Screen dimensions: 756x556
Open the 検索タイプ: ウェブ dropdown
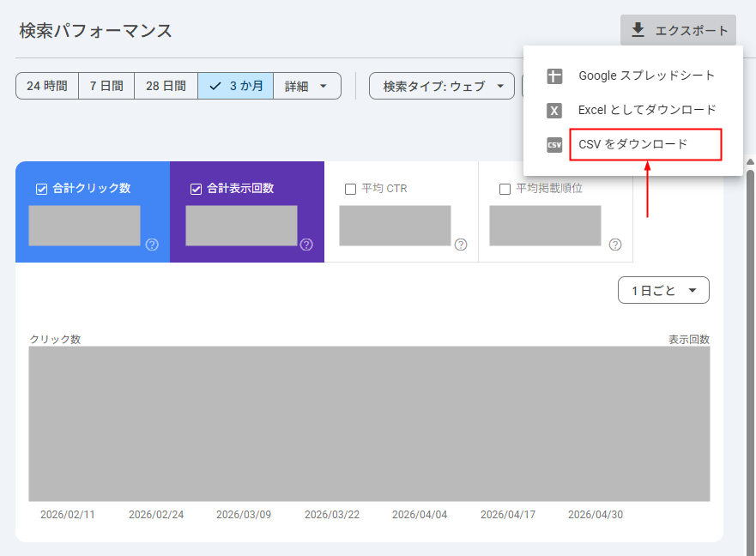click(x=442, y=86)
